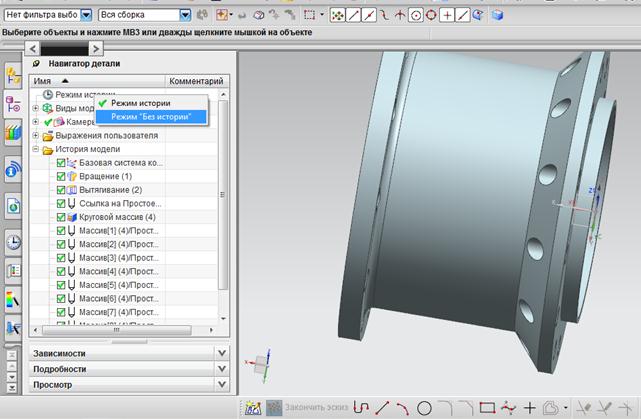The width and height of the screenshot is (641, 419).
Task: Toggle the Круговой массив (4) checkbox
Action: pyautogui.click(x=61, y=217)
